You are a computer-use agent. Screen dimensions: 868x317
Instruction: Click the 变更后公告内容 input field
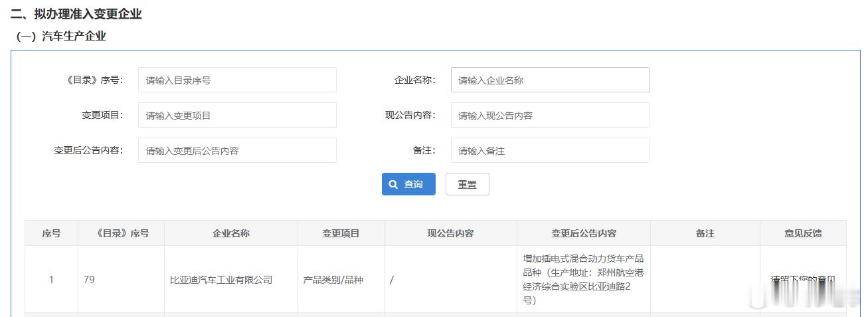[237, 150]
